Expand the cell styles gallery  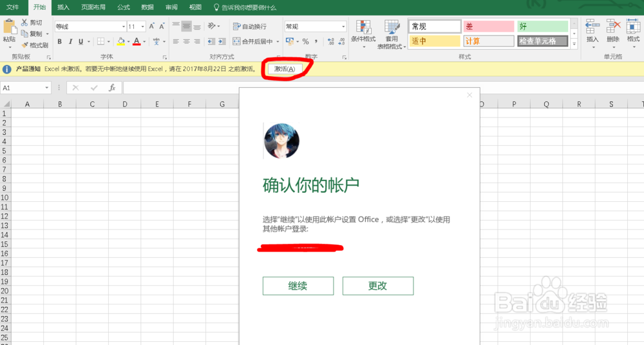pos(574,44)
